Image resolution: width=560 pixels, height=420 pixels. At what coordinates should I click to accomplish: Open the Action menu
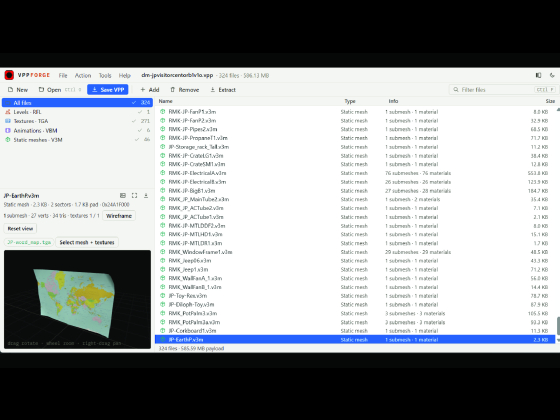pos(83,75)
